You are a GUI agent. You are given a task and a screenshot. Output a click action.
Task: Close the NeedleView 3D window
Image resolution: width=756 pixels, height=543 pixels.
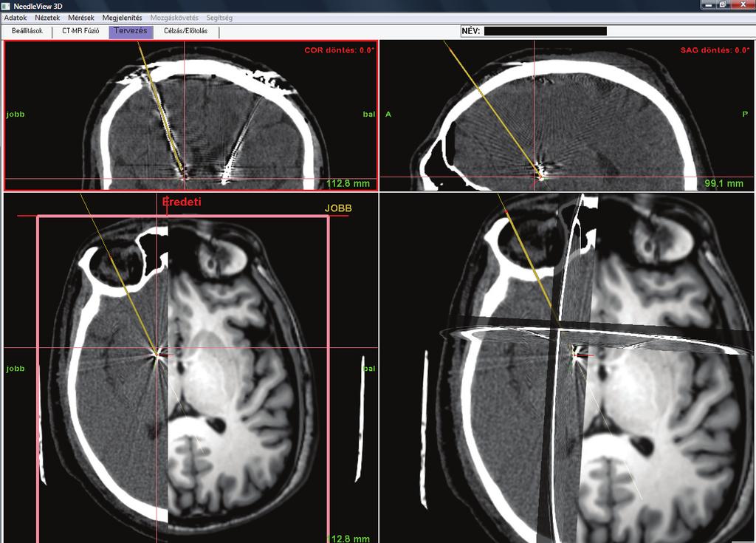coord(742,5)
